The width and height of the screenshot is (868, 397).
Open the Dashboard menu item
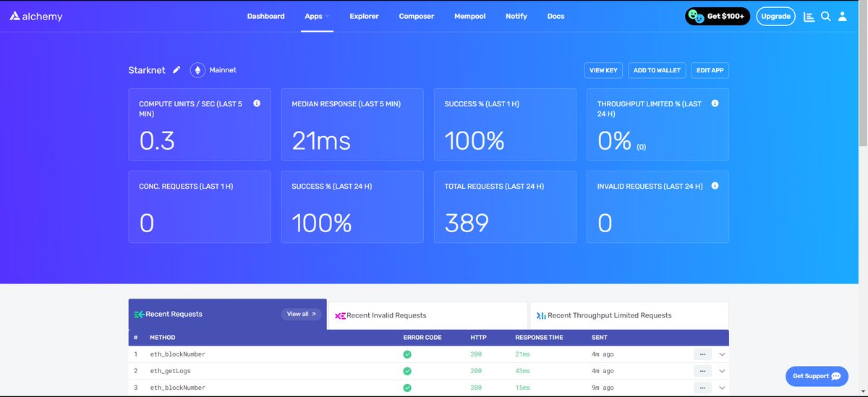265,16
